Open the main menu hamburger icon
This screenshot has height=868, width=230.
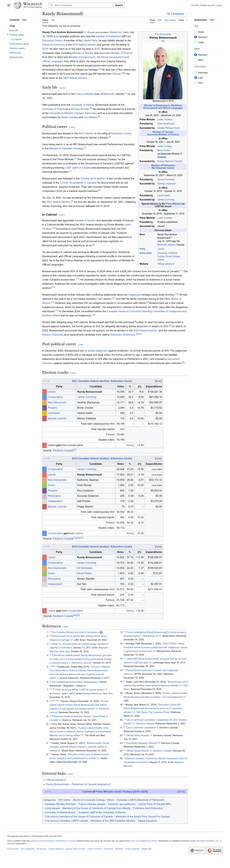(x=9, y=5)
